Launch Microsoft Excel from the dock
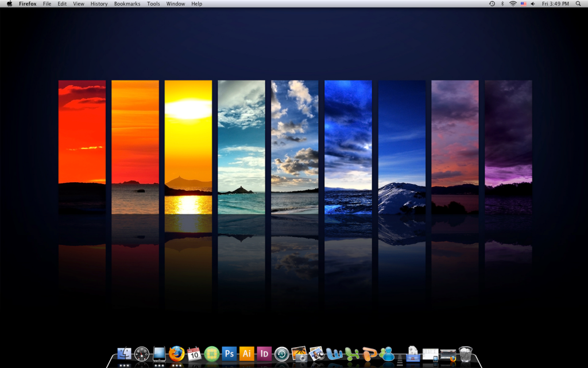Screen dimensions: 588x368 [x=352, y=354]
